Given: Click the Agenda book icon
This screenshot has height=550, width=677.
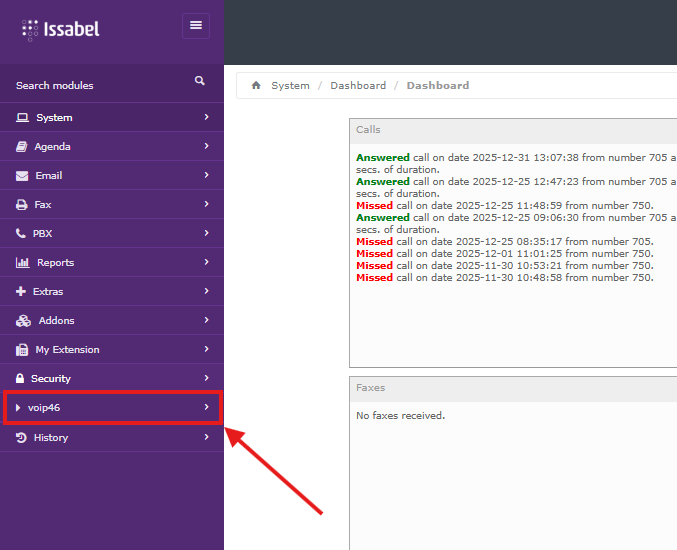Looking at the screenshot, I should click(22, 146).
